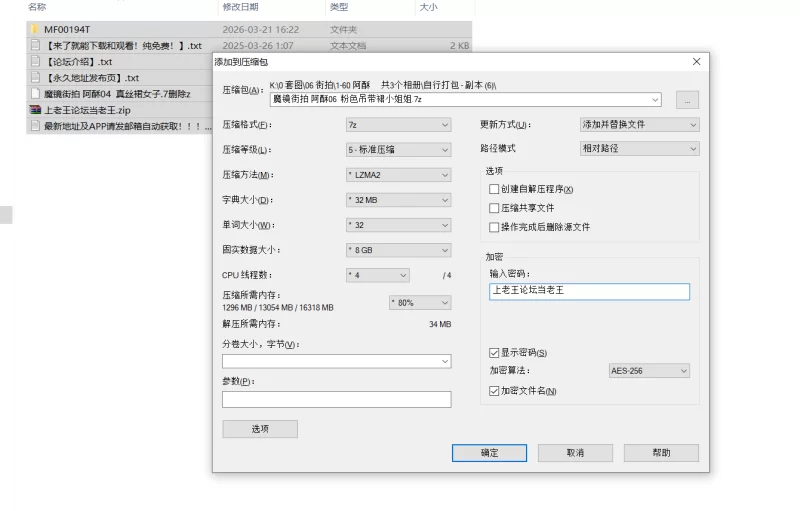Select the 上老王论坛当老王.zip file name

[x=87, y=110]
